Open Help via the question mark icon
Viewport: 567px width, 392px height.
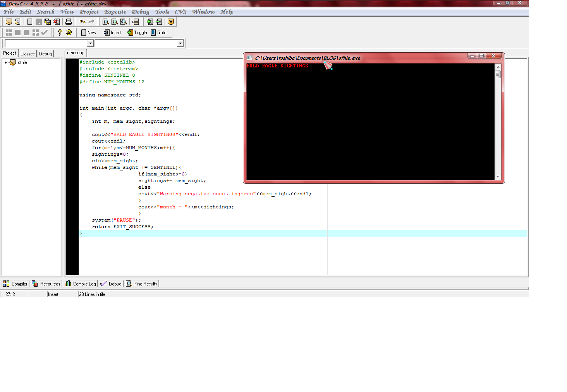coord(60,33)
